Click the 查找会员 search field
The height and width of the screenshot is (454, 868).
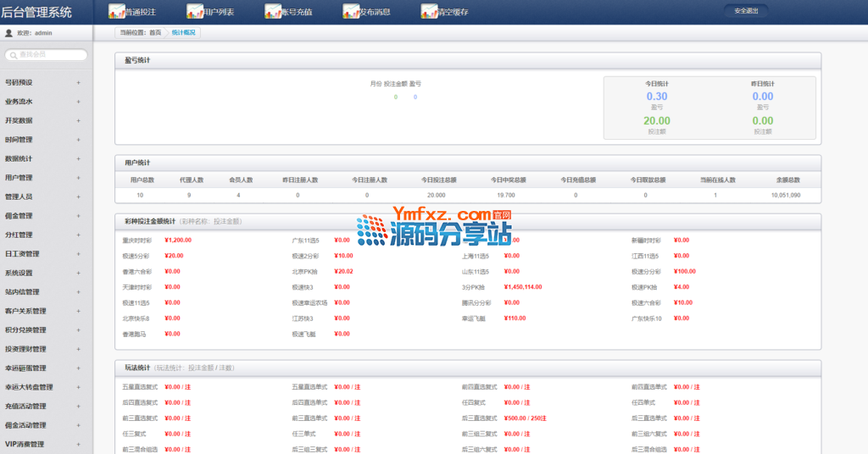pyautogui.click(x=51, y=55)
